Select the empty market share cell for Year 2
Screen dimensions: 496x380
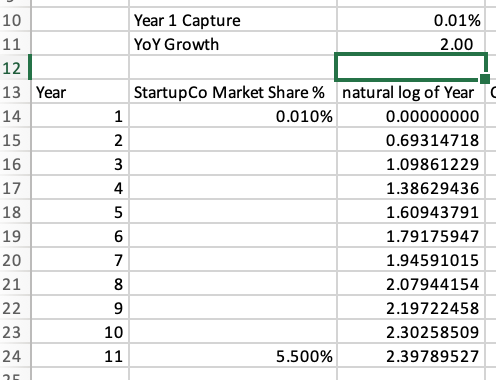233,140
